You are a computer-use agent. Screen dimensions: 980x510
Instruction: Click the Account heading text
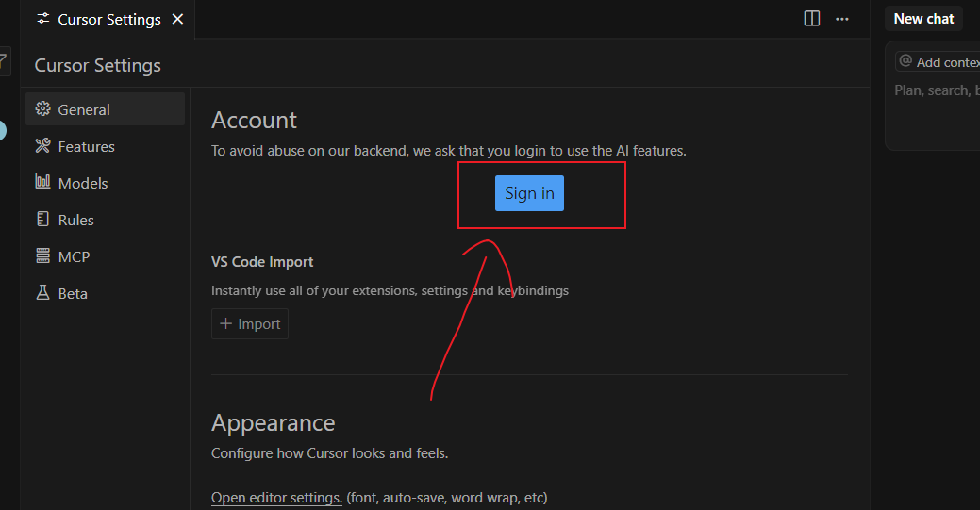pyautogui.click(x=254, y=120)
